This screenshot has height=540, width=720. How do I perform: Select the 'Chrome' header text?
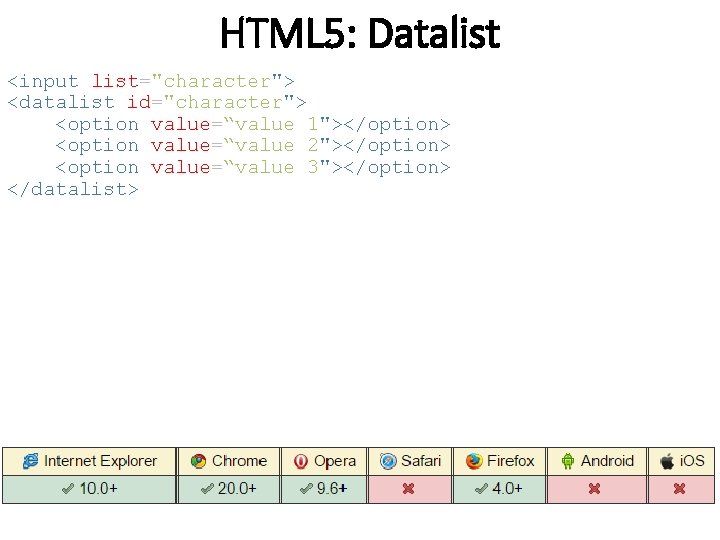point(239,461)
